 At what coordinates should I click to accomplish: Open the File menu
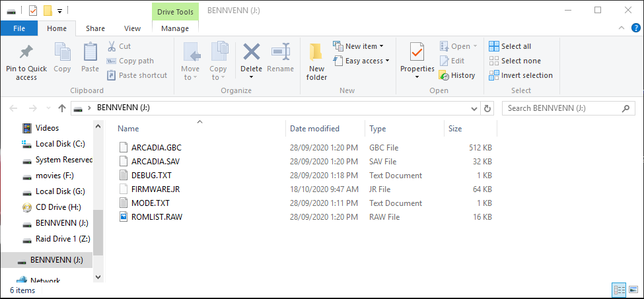pyautogui.click(x=19, y=28)
